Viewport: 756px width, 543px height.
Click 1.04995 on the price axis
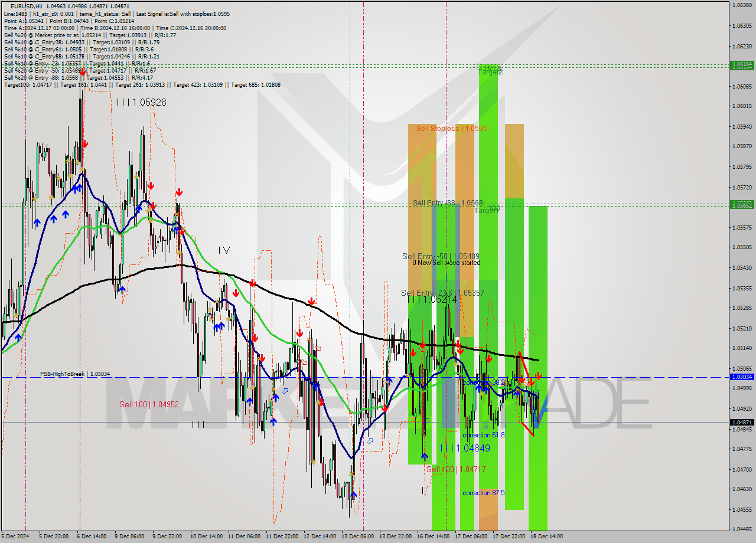pyautogui.click(x=742, y=388)
